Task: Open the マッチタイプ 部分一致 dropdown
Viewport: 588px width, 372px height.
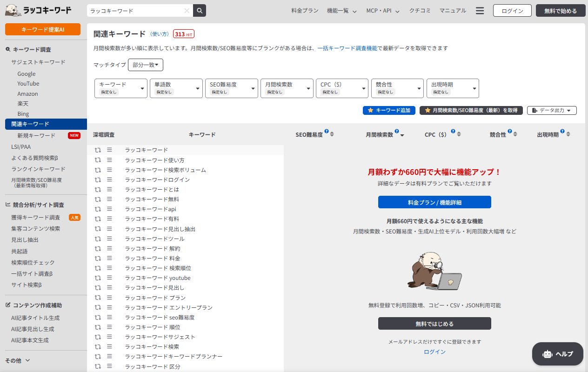Action: coord(146,65)
